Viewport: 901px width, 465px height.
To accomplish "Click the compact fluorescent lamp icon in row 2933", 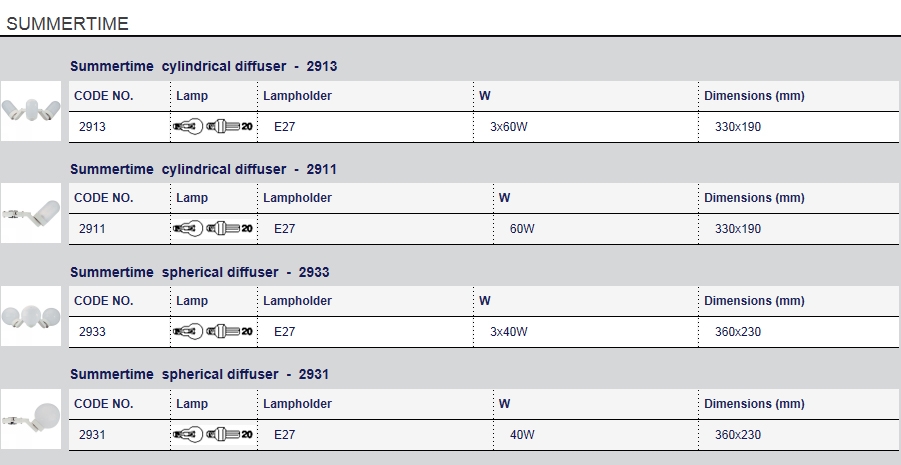I will (229, 332).
